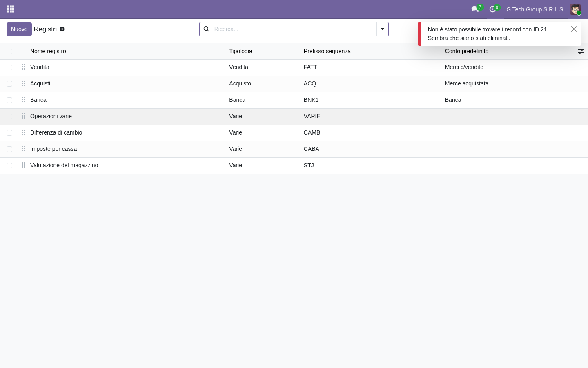Click the Nuovo button
Screen dimensions: 588x368
(x=19, y=29)
